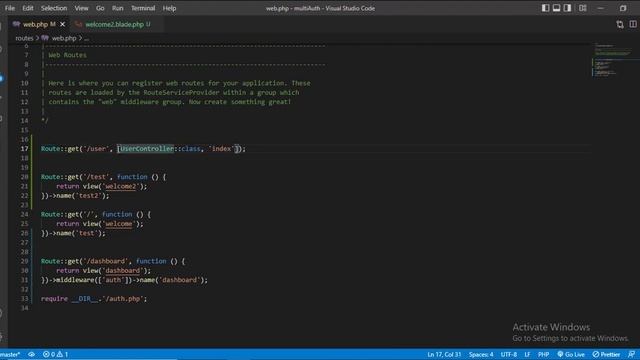The height and width of the screenshot is (360, 640).
Task: Click line number 24 in the gutter
Action: click(x=24, y=214)
